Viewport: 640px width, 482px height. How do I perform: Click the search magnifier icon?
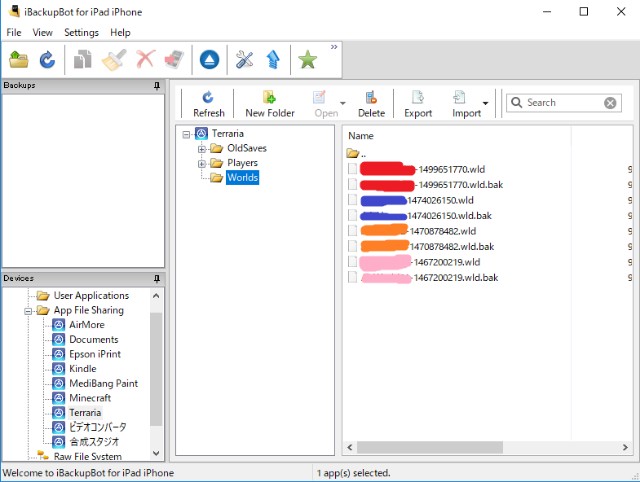click(516, 102)
